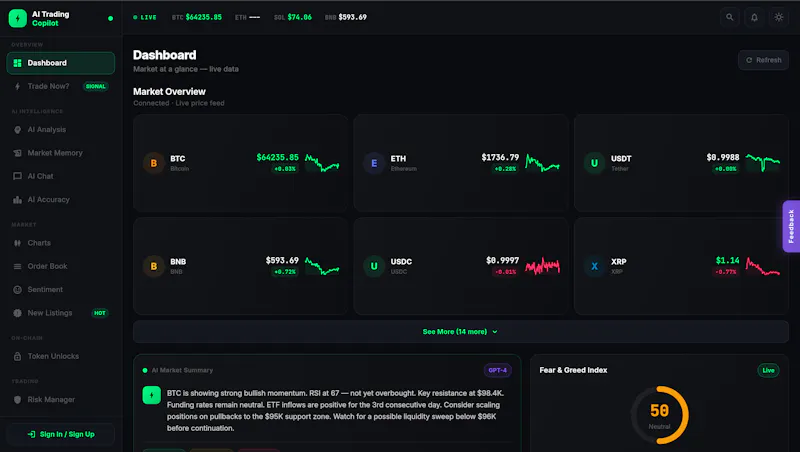Click the USDT coin icon

pyautogui.click(x=594, y=163)
